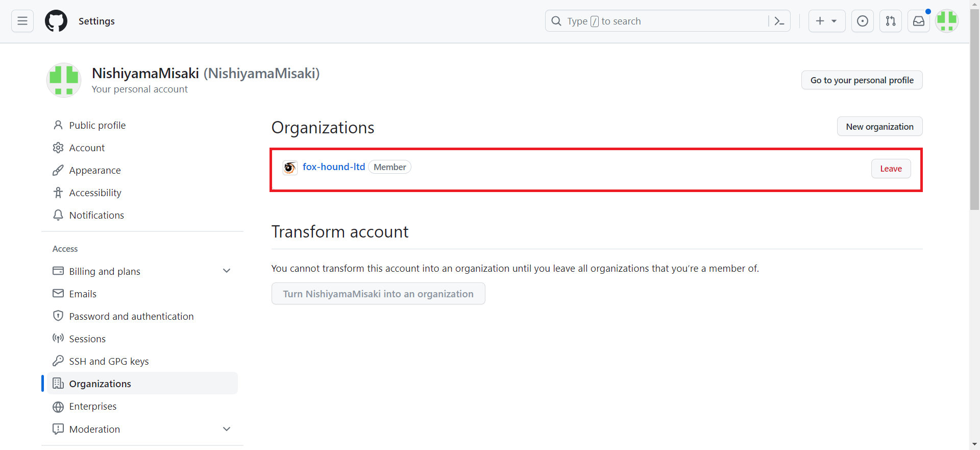Open the create new plus dropdown
Screen dimensions: 980x450
pyautogui.click(x=826, y=21)
